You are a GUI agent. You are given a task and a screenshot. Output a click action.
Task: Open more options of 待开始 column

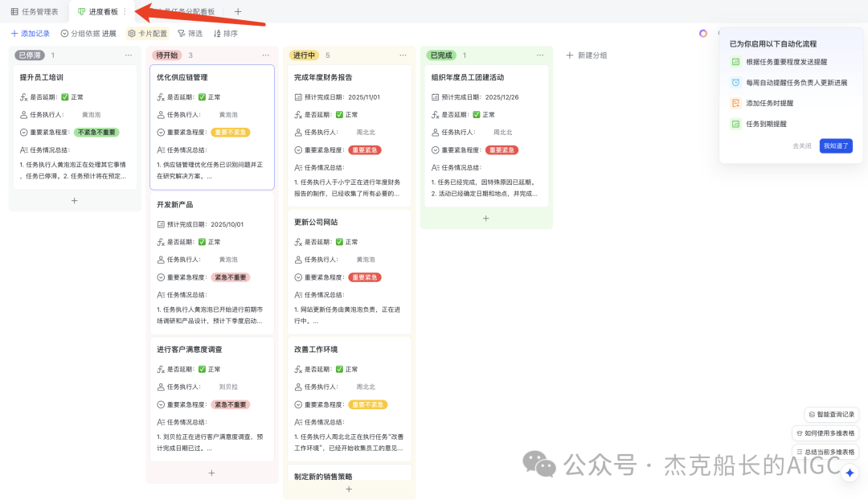(266, 55)
